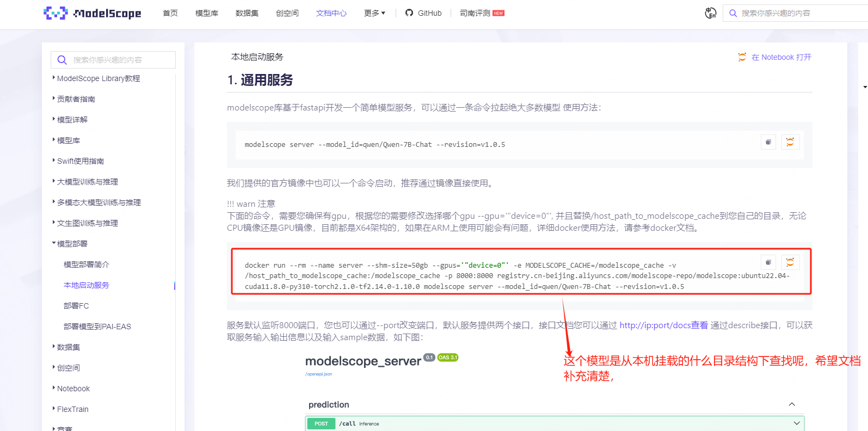The height and width of the screenshot is (431, 868).
Task: Open 部署FC page
Action: (76, 306)
